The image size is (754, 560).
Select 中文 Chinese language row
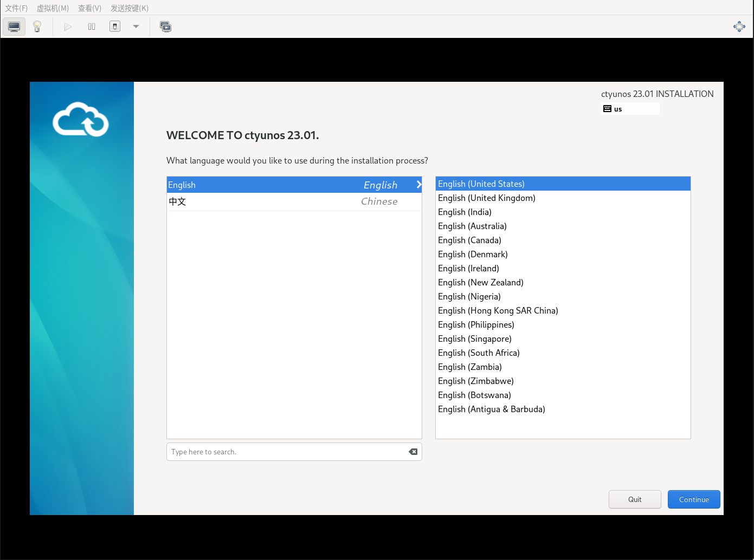(294, 201)
